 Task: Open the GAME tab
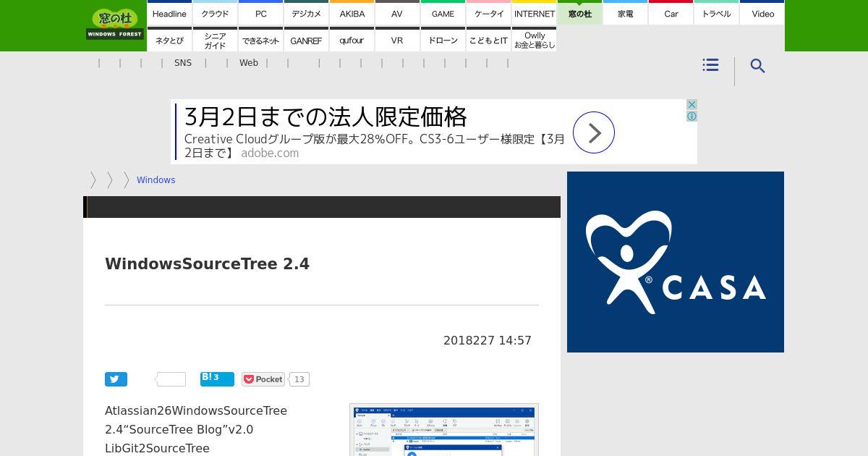pos(443,13)
